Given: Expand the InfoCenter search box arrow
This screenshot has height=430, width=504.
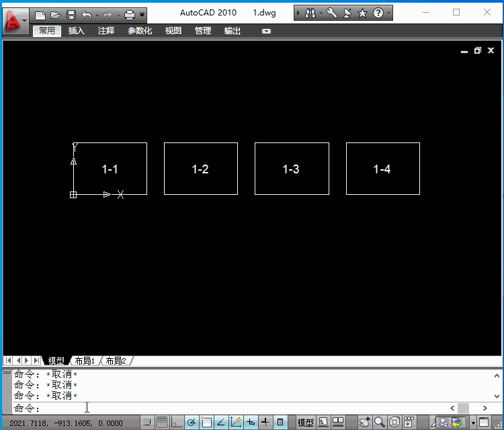Looking at the screenshot, I should pos(298,13).
